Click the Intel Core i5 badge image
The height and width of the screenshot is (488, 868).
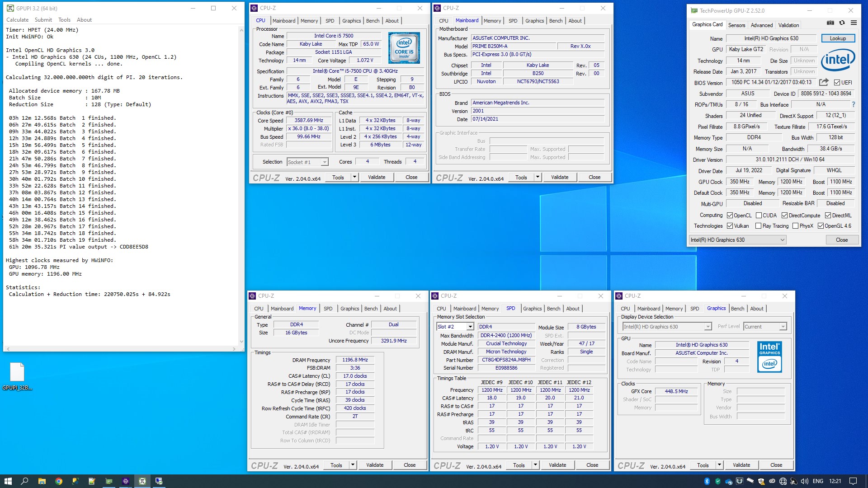pyautogui.click(x=404, y=48)
